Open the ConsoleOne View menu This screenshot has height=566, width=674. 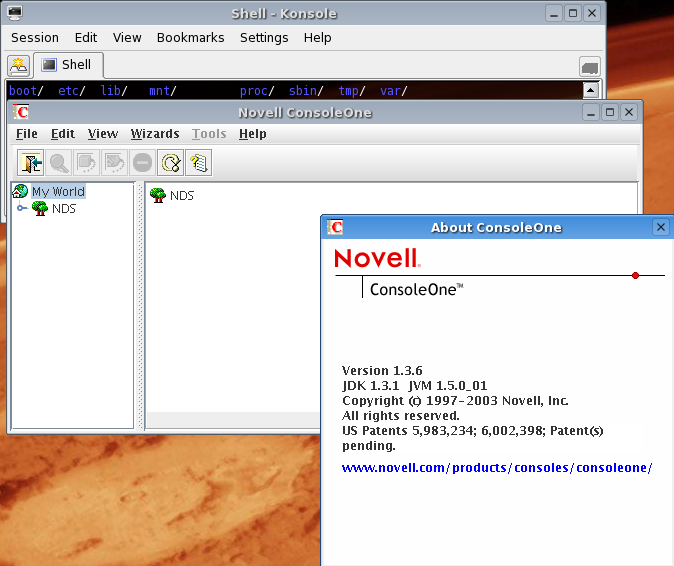103,134
